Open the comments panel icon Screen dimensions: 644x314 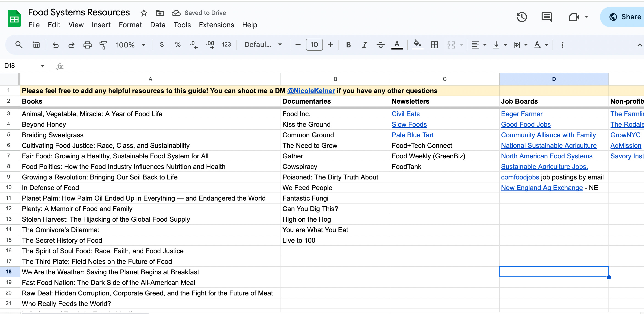547,17
